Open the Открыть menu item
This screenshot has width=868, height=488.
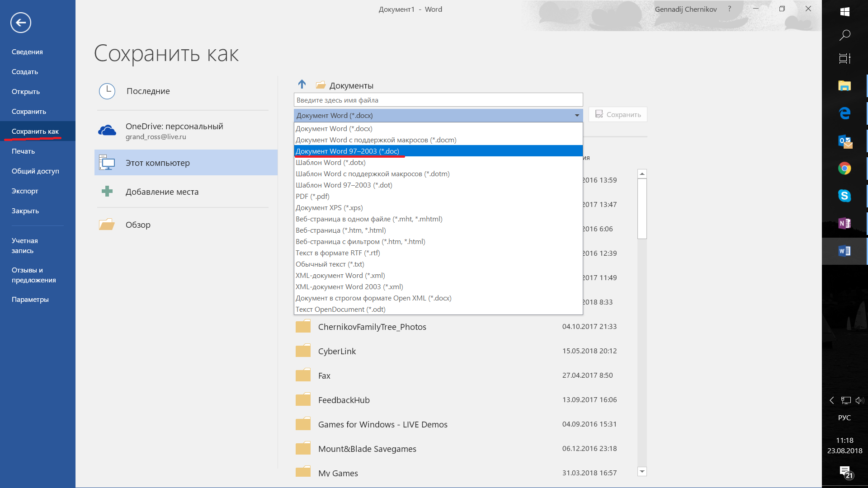pos(38,91)
